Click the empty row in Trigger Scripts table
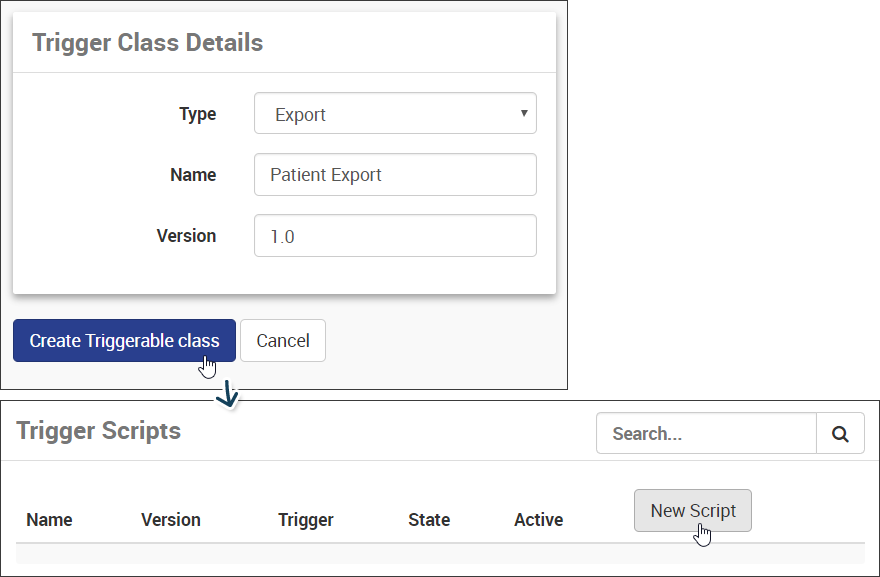 tap(440, 554)
